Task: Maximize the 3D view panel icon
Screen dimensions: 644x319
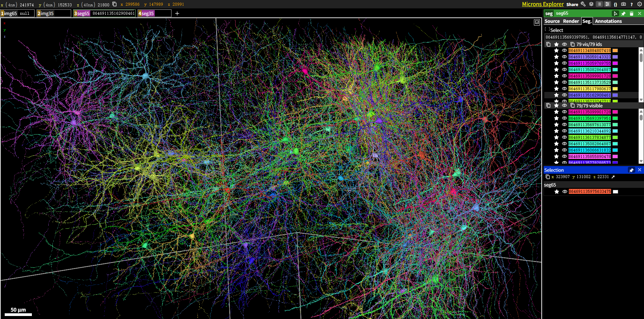Action: 537,22
